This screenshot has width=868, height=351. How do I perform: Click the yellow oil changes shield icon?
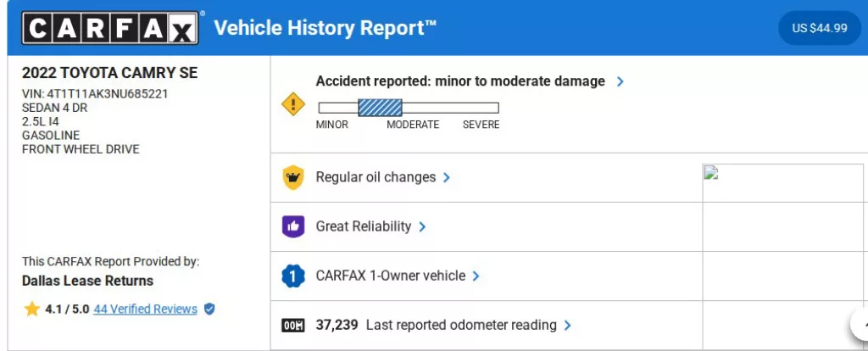pos(292,178)
